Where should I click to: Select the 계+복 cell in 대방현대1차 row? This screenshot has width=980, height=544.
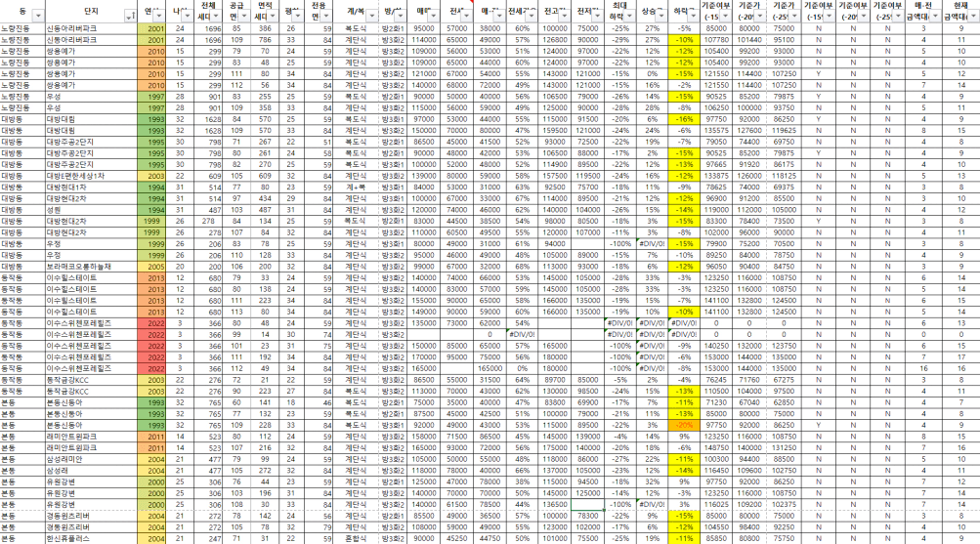click(357, 188)
